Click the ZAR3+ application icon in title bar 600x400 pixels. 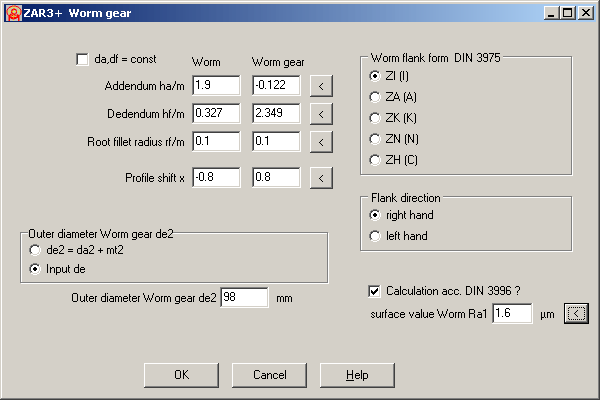pyautogui.click(x=13, y=13)
